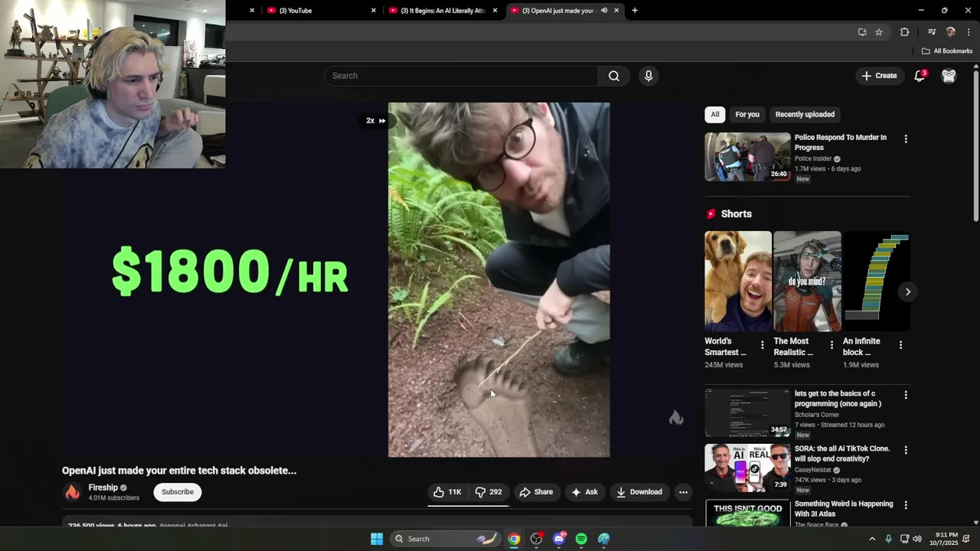This screenshot has height=551, width=980.
Task: Open the All Bookmarks folder
Action: tap(947, 51)
